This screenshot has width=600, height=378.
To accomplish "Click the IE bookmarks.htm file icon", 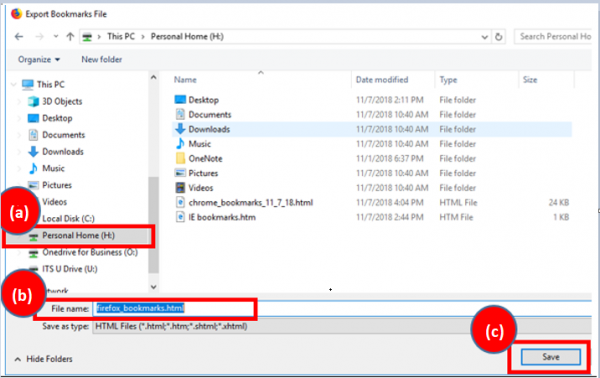I will click(180, 217).
